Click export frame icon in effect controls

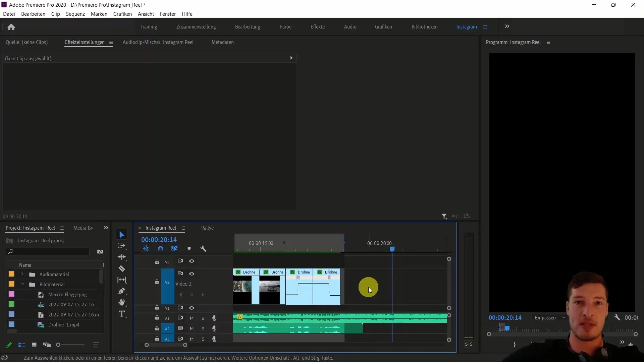click(467, 216)
